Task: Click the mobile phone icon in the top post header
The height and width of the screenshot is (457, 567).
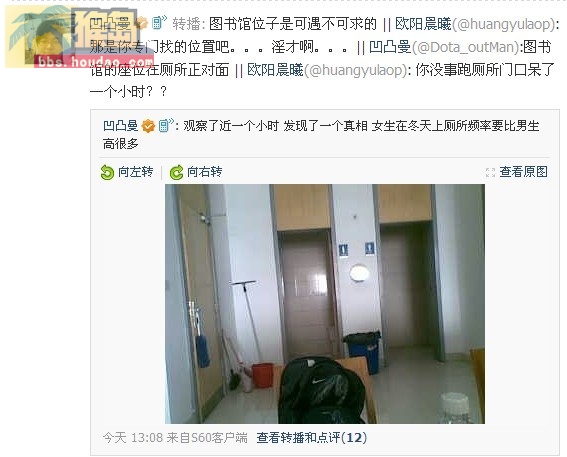Action: [x=159, y=23]
